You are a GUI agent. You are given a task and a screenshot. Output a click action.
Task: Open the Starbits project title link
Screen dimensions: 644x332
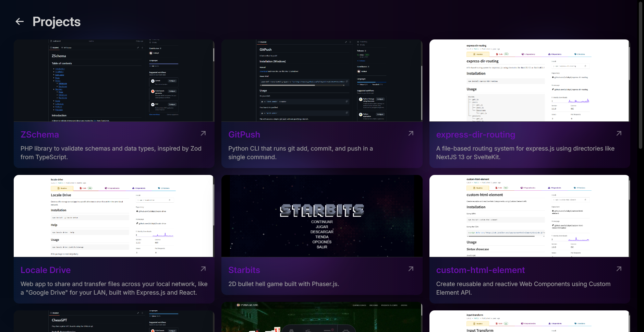pos(244,270)
